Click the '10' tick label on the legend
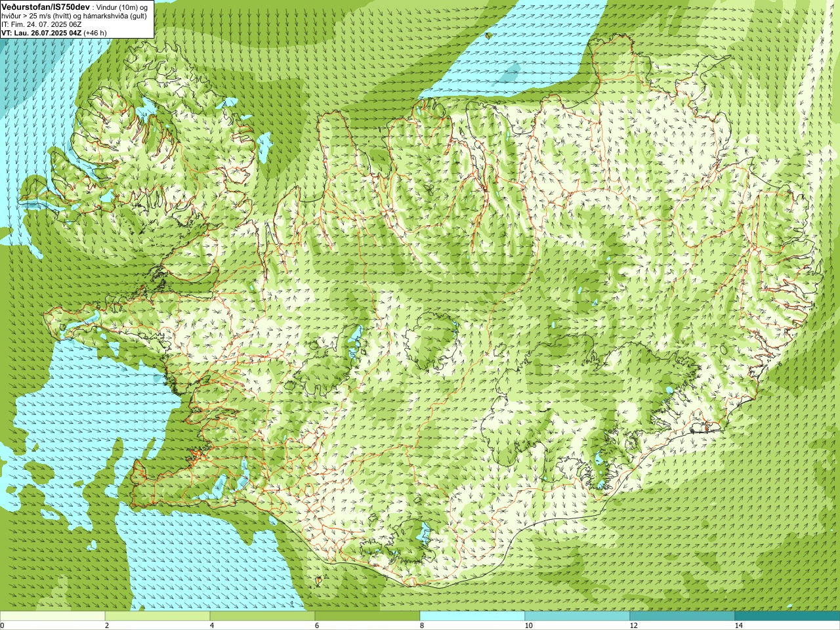 [528, 625]
